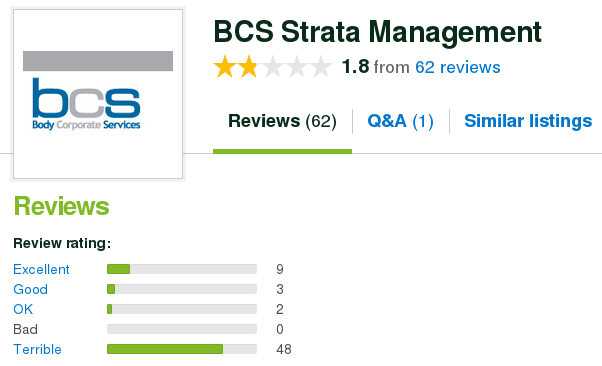Click the Excellent rating progress bar

pos(182,269)
